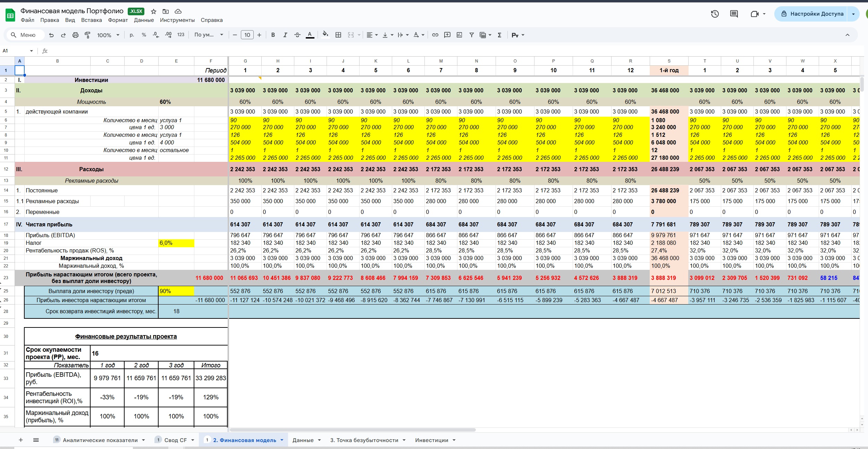The height and width of the screenshot is (449, 868).
Task: Select the Paint format roller icon
Action: [x=87, y=35]
